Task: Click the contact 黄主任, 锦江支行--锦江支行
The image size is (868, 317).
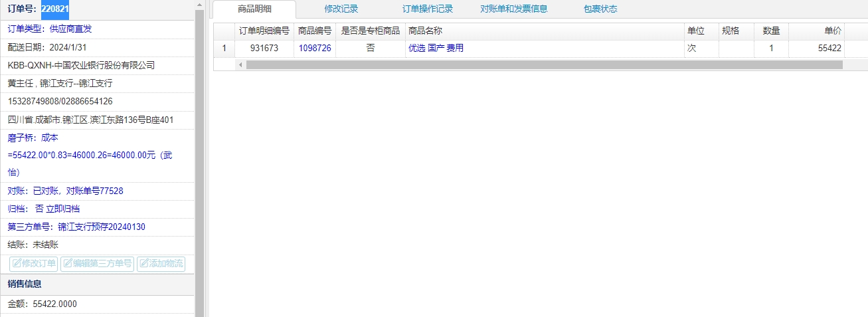Action: point(60,83)
